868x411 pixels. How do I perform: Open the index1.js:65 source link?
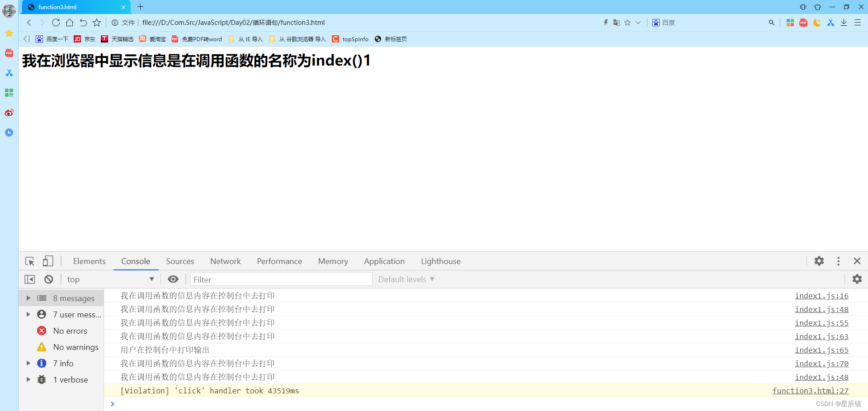click(x=821, y=350)
